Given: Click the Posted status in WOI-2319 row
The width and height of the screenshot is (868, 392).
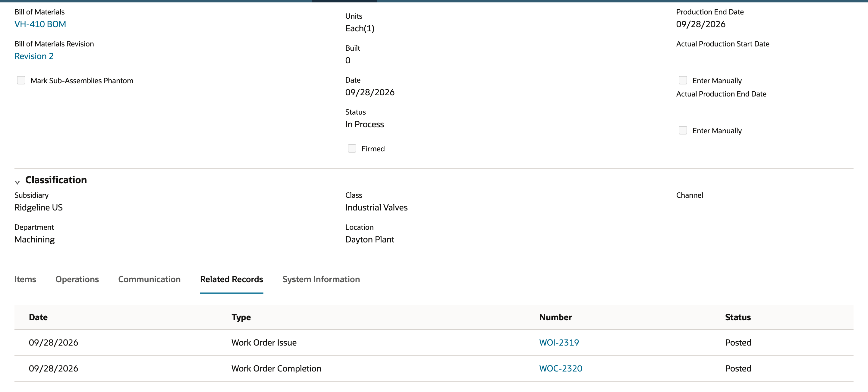Looking at the screenshot, I should click(738, 343).
